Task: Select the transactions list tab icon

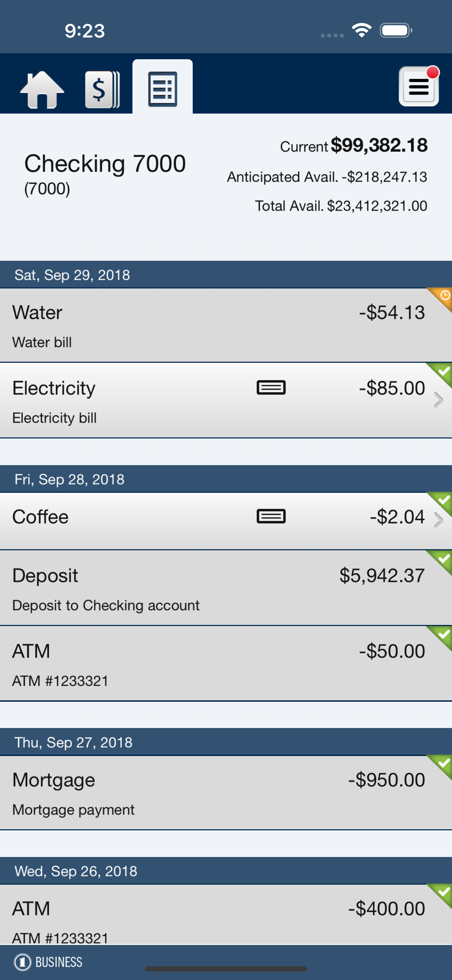Action: (x=163, y=89)
